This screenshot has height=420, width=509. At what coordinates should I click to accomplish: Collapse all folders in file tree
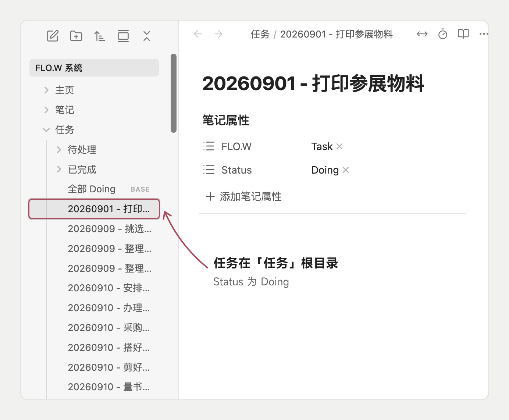click(x=147, y=36)
